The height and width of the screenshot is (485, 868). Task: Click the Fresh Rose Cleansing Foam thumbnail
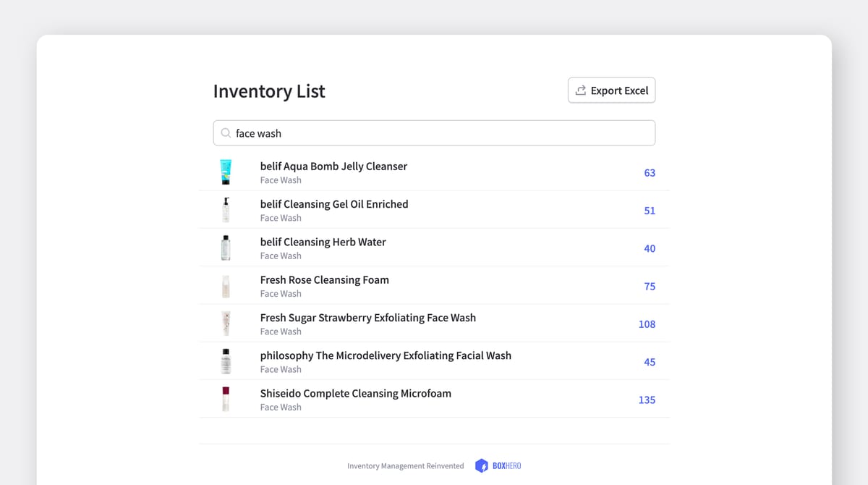pos(225,285)
